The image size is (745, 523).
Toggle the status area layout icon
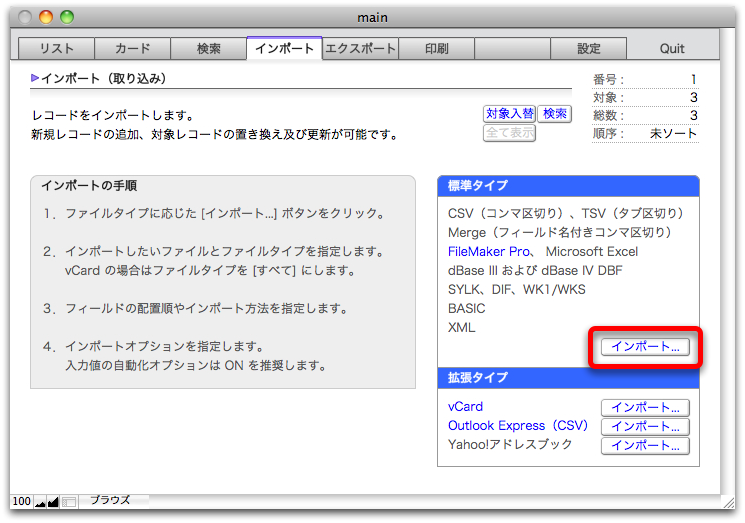pos(69,501)
